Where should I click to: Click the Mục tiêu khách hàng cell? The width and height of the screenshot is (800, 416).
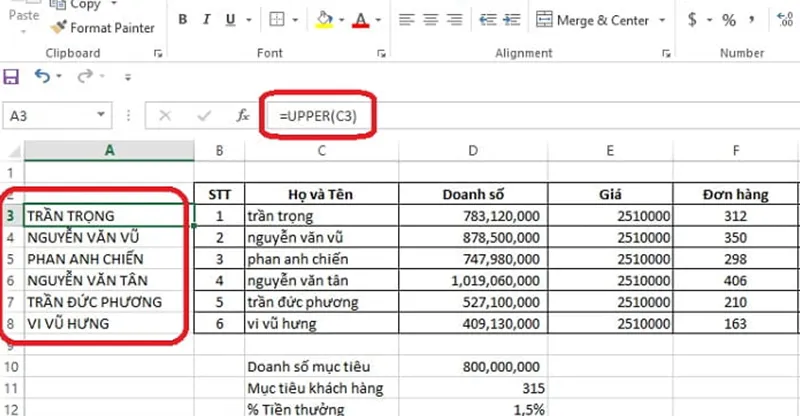pos(321,388)
